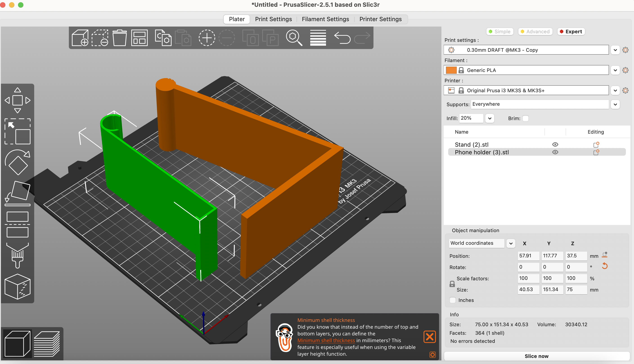The height and width of the screenshot is (364, 634).
Task: Enable the Brim checkbox
Action: coord(526,118)
